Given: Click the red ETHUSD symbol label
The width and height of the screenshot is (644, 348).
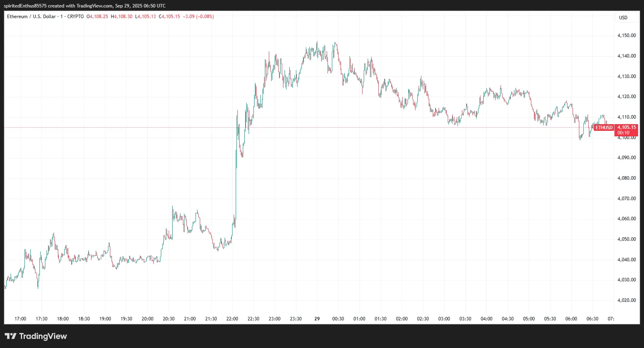Looking at the screenshot, I should point(604,128).
